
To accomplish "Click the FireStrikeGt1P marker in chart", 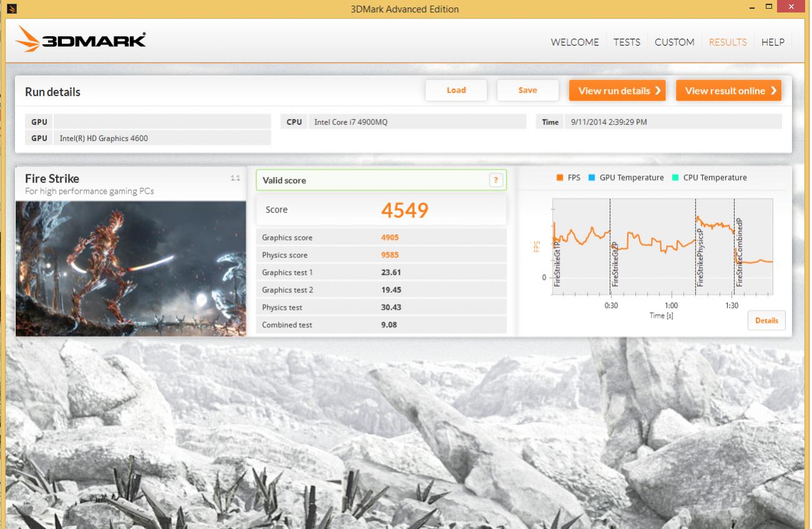I will click(558, 264).
